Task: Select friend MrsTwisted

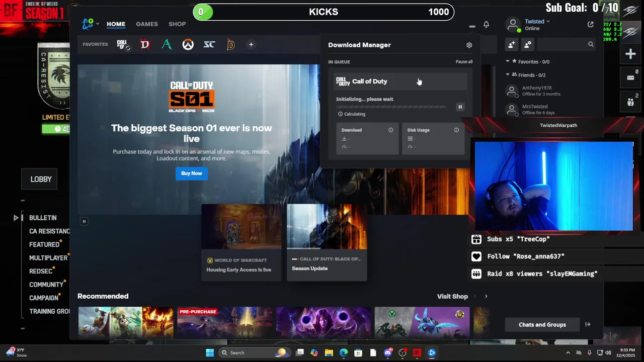Action: pos(551,110)
